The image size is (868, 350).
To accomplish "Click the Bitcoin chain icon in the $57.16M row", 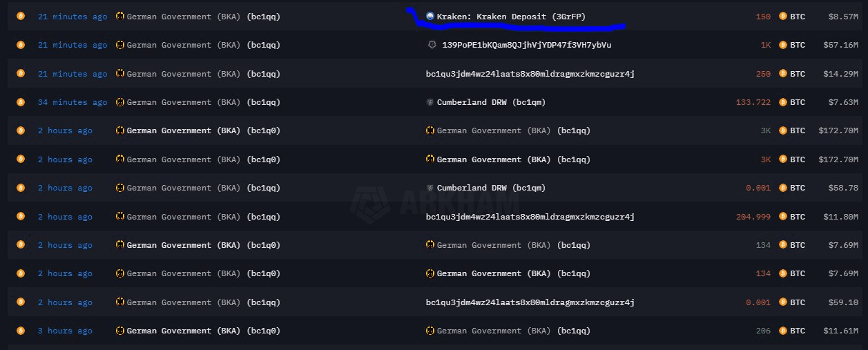I will click(x=21, y=45).
